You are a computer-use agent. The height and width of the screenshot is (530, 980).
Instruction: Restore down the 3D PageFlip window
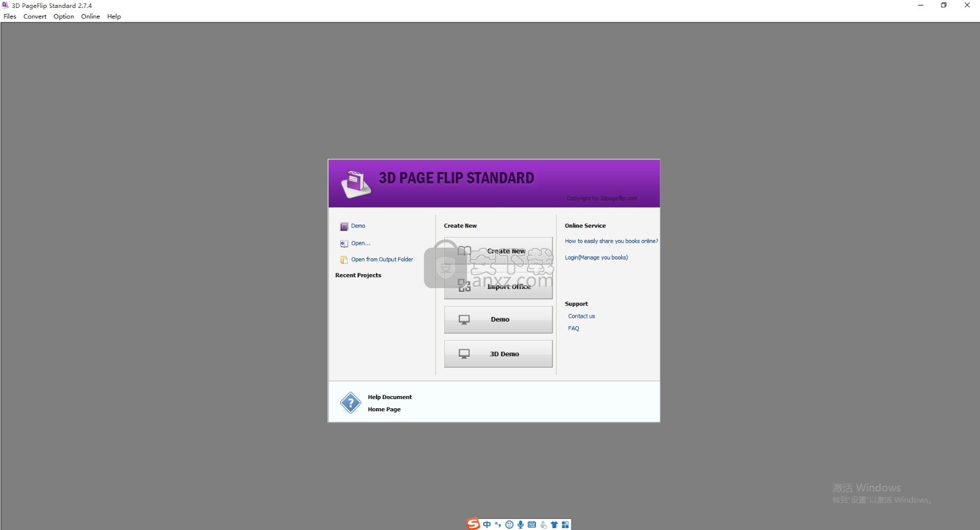click(944, 5)
